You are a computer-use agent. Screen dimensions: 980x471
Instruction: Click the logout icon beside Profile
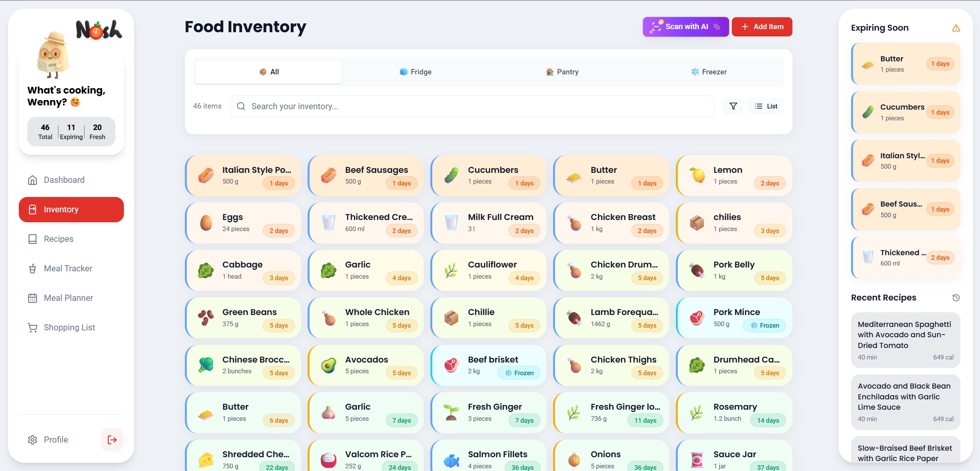pyautogui.click(x=112, y=440)
